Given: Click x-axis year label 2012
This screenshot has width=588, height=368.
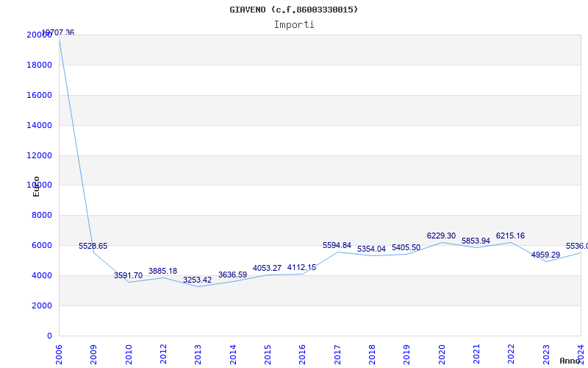Looking at the screenshot, I should pyautogui.click(x=163, y=355).
